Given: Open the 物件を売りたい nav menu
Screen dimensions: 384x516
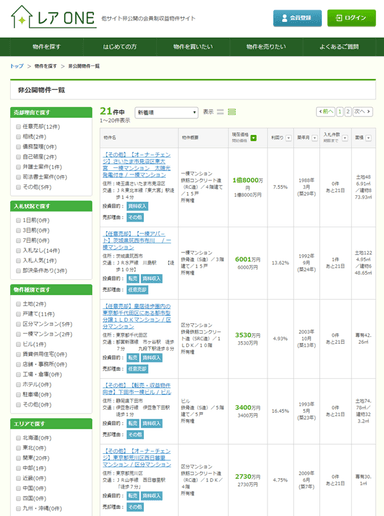Looking at the screenshot, I should 266,47.
